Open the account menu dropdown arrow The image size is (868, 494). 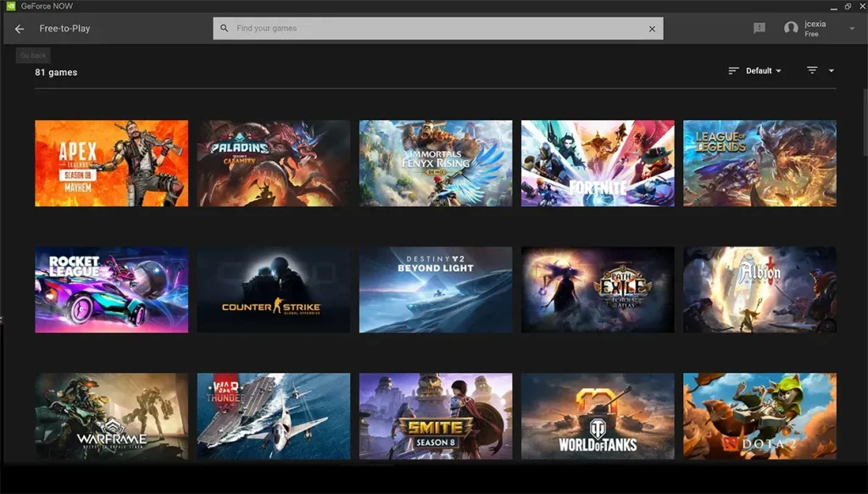[x=852, y=29]
